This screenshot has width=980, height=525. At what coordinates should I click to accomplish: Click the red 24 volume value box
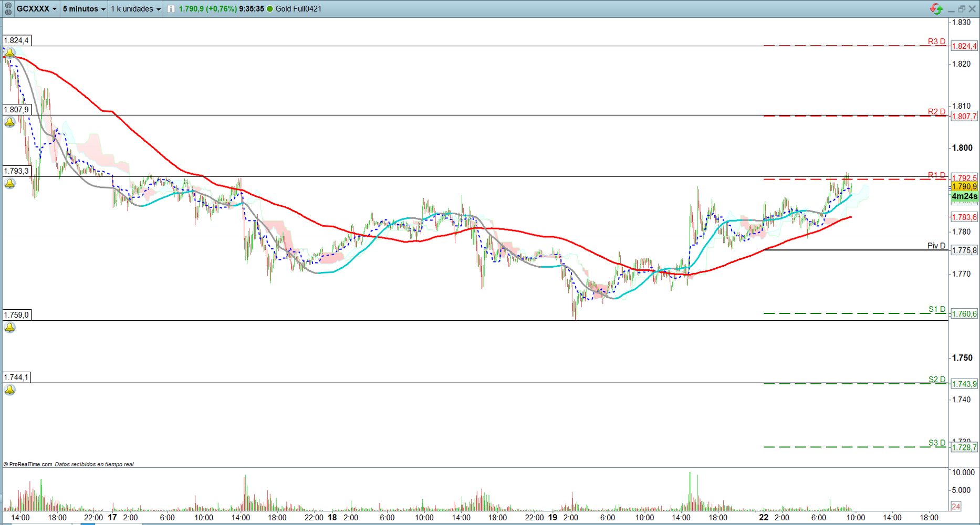coord(956,507)
